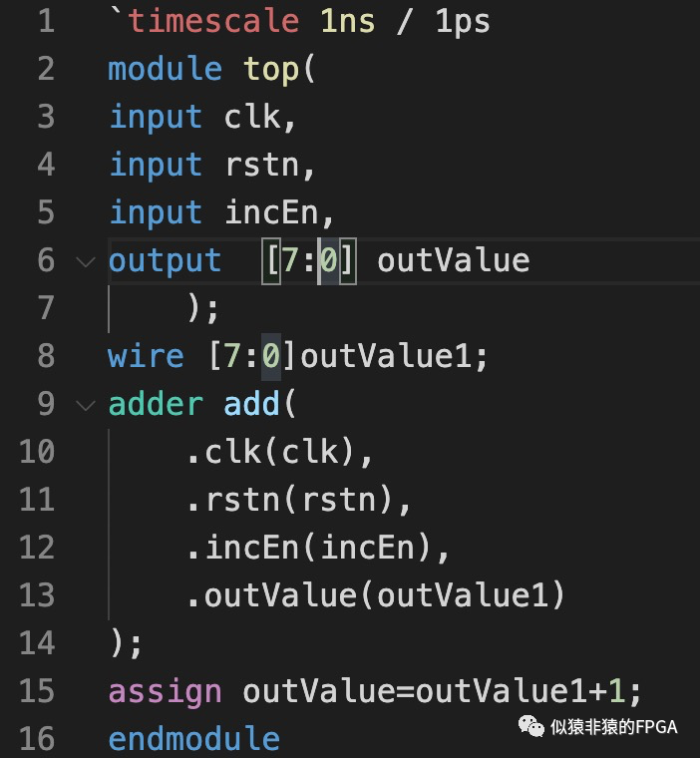Viewport: 700px width, 758px height.
Task: Collapse the fold chevron on line 6
Action: (x=86, y=262)
